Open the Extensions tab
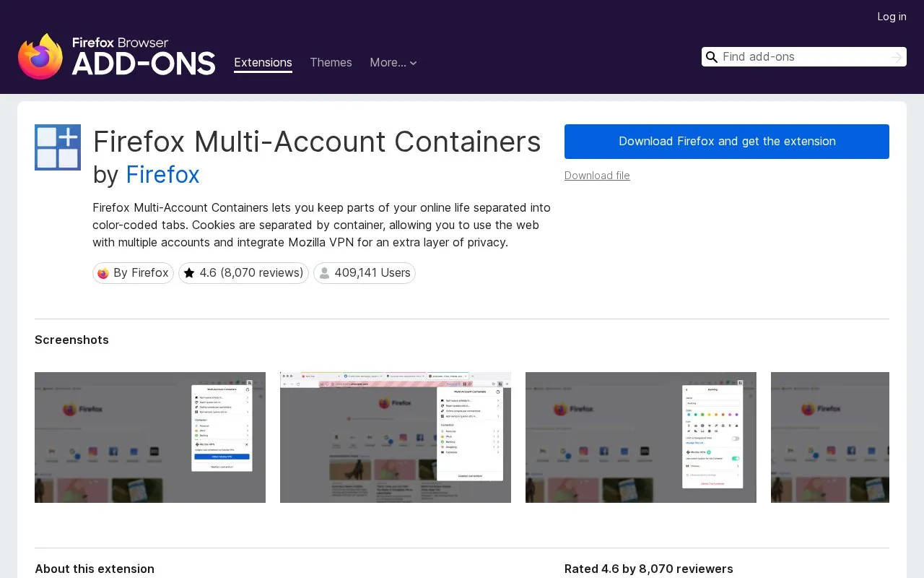Screen dimensions: 924x578 [263, 63]
